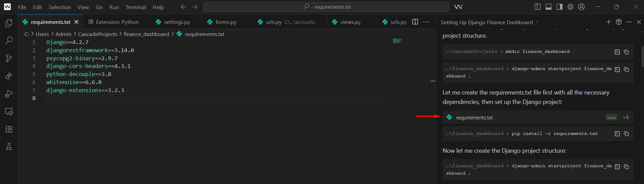Switch to urls.py accounts tab
This screenshot has height=184, width=644.
pos(290,22)
